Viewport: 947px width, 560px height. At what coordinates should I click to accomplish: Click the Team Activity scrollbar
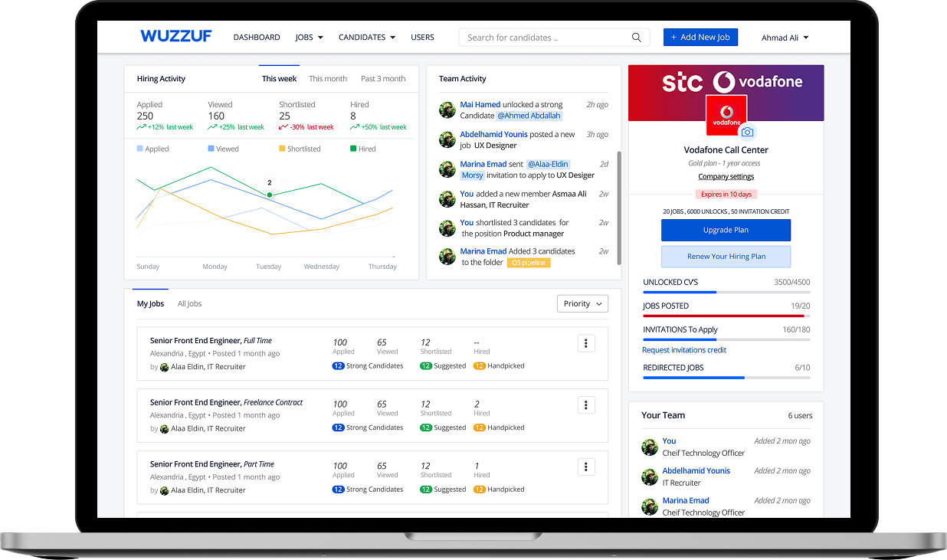pyautogui.click(x=619, y=208)
